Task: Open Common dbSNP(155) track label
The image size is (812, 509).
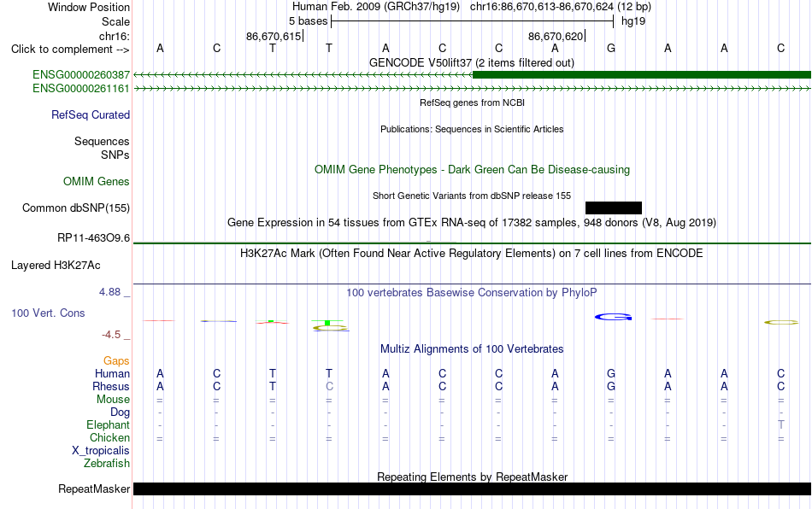Action: click(76, 208)
